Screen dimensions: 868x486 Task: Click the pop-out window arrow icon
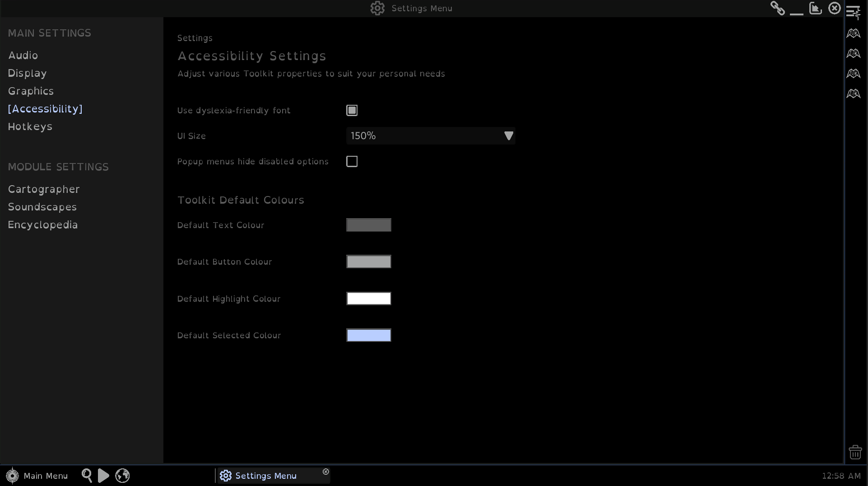coord(815,8)
